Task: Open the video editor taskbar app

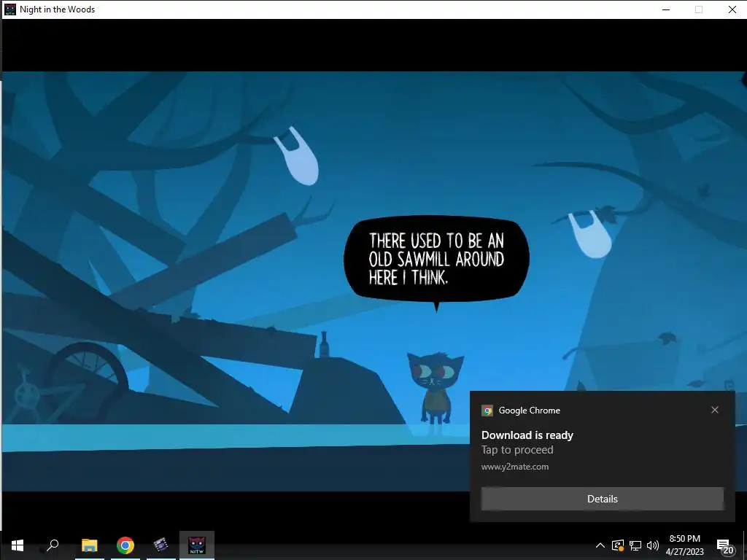Action: pyautogui.click(x=161, y=545)
